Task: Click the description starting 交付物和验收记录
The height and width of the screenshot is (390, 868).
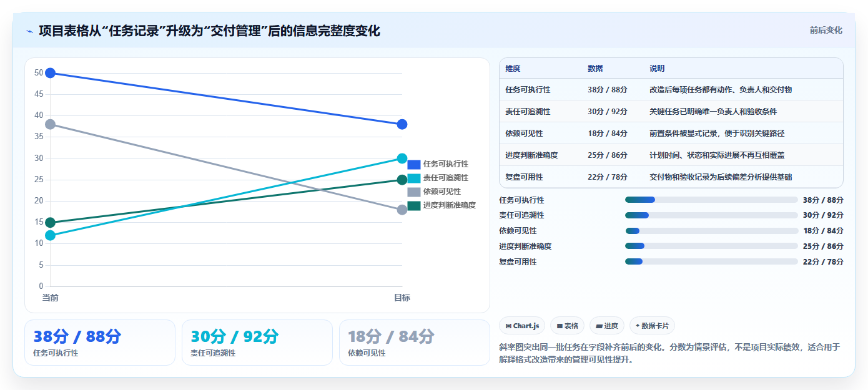Action: (x=721, y=177)
